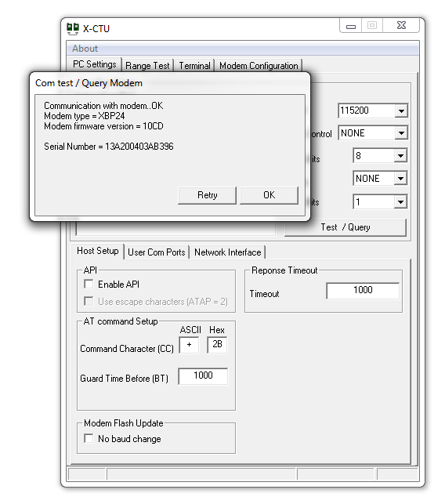Expand the 115200 baud rate dropdown
Viewport: 445px width, 504px height.
[x=401, y=111]
